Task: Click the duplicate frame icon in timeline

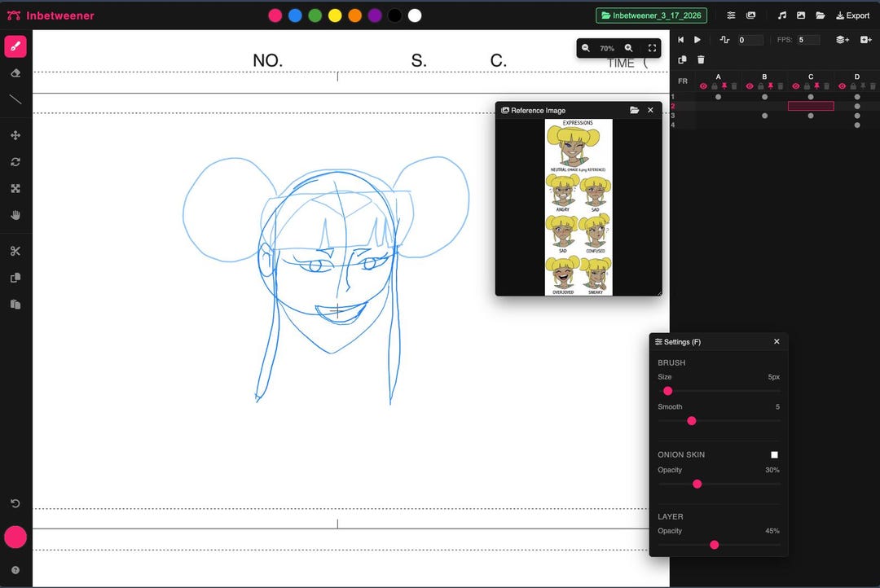Action: [x=683, y=59]
